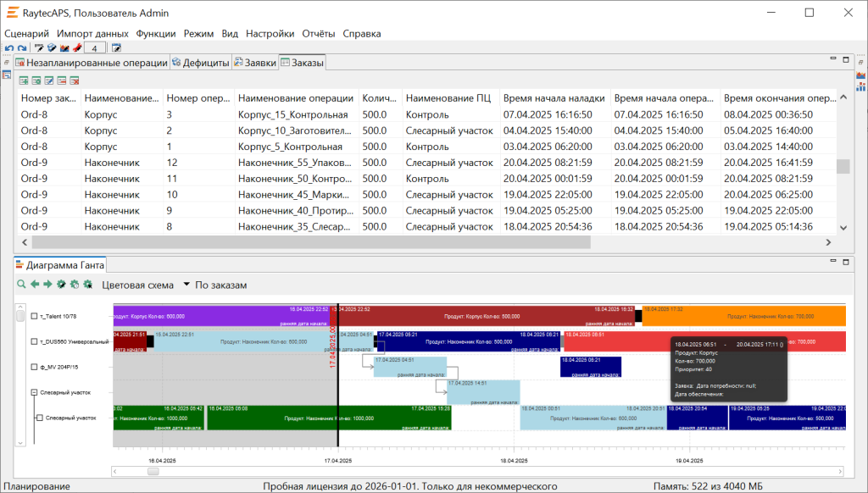Switch to the Заявки tab
The width and height of the screenshot is (868, 493).
254,63
